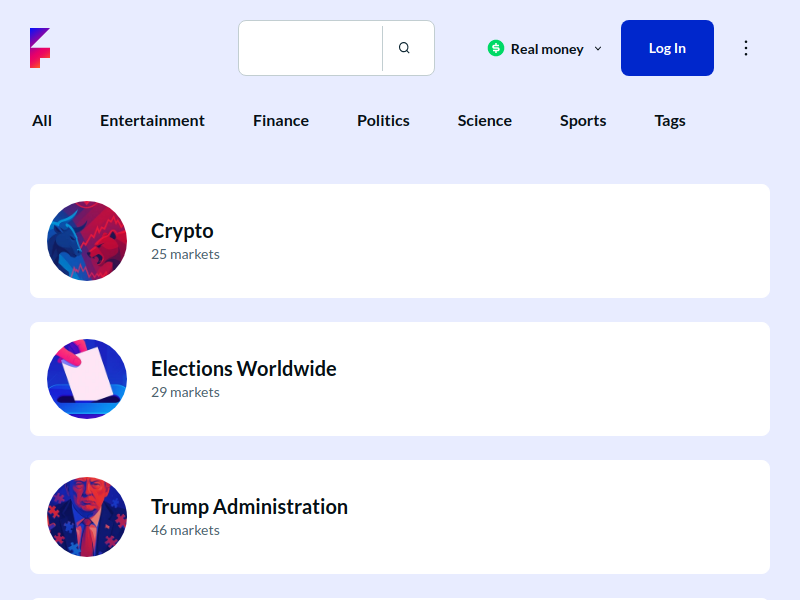Switch to the Tags tab
This screenshot has width=800, height=600.
click(x=670, y=121)
